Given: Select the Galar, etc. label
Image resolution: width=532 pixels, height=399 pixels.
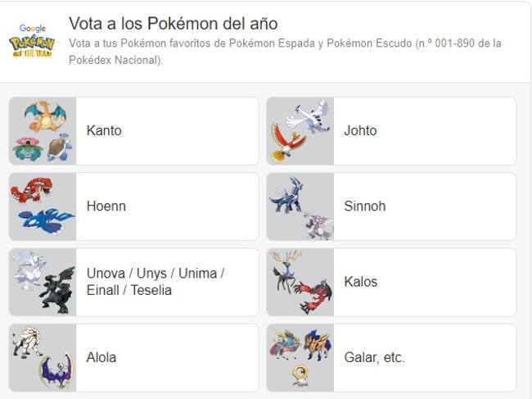Looking at the screenshot, I should (374, 357).
